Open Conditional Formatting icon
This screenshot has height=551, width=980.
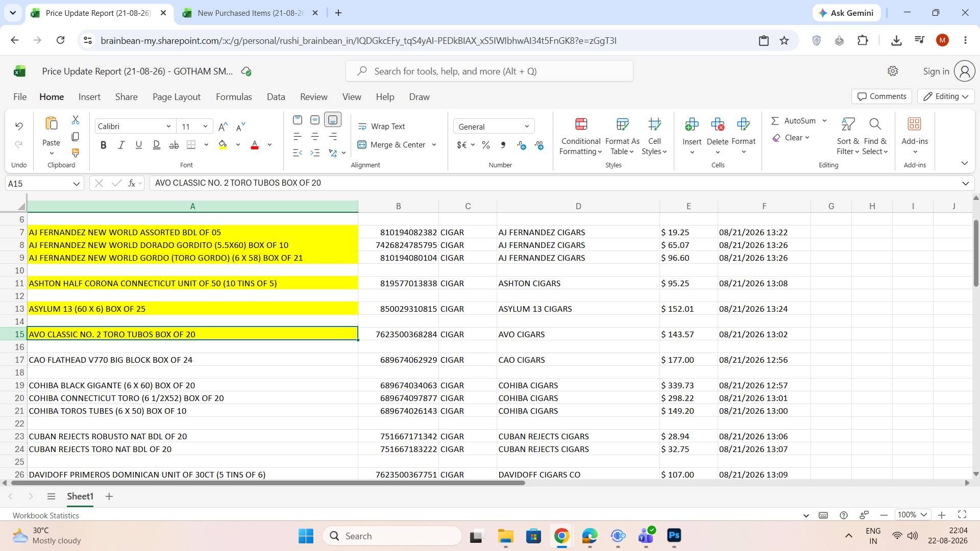tap(581, 124)
